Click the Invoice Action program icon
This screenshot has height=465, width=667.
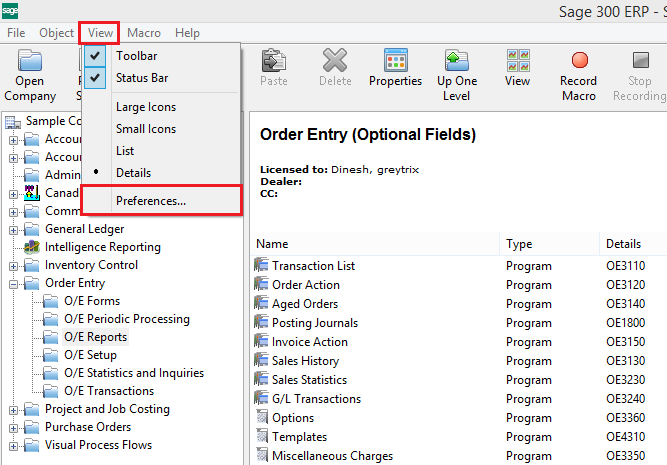tap(261, 341)
